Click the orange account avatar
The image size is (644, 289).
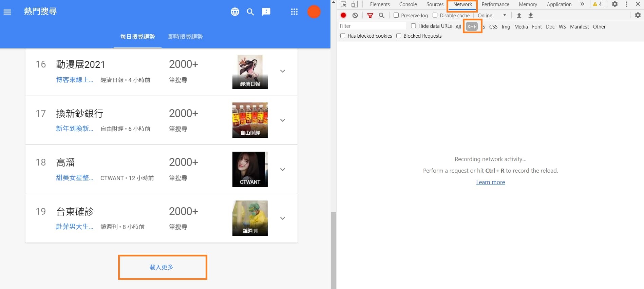[314, 12]
